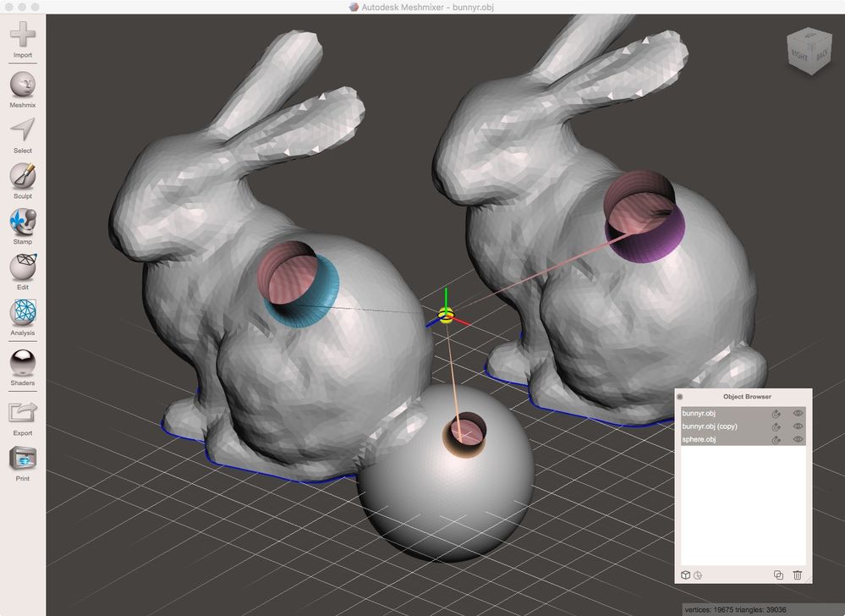
Task: Click the Export icon
Action: pyautogui.click(x=23, y=414)
